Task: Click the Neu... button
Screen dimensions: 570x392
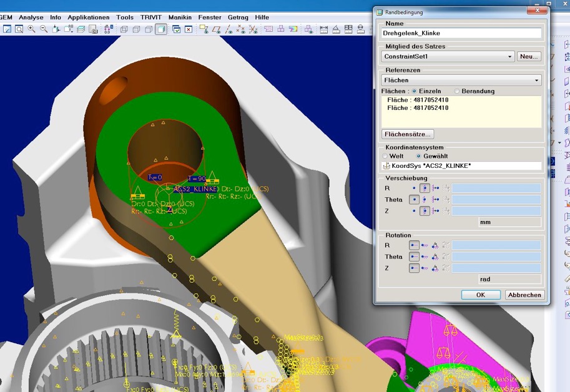Action: [x=529, y=57]
